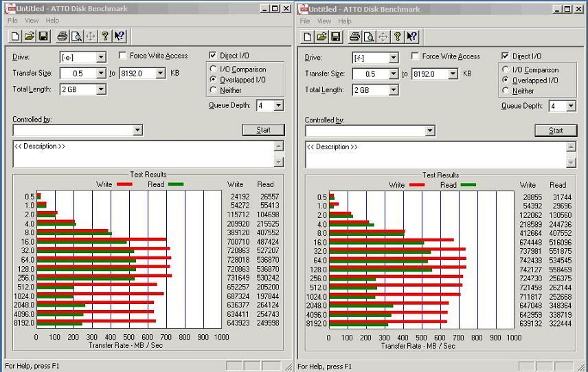Select Neither radio in right window
Viewport: 588px width, 372px height.
[x=506, y=91]
